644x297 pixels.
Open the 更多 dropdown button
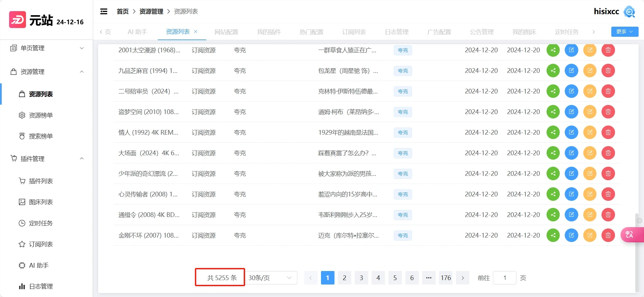click(624, 32)
